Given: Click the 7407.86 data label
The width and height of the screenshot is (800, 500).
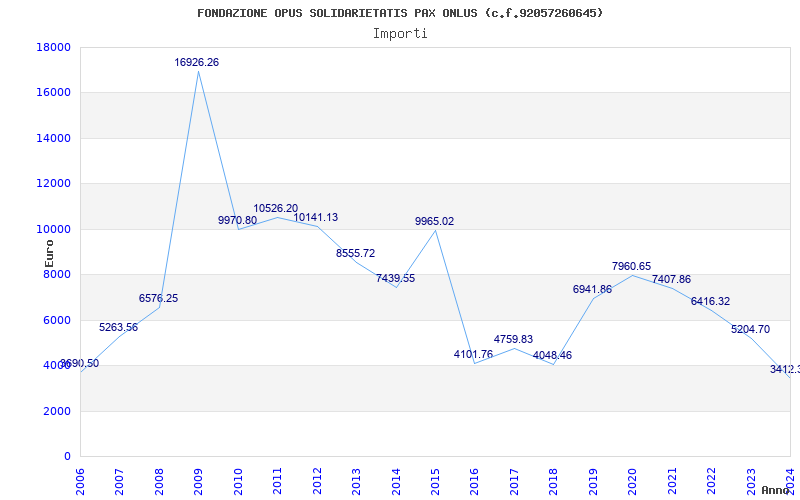Looking at the screenshot, I should click(671, 279).
